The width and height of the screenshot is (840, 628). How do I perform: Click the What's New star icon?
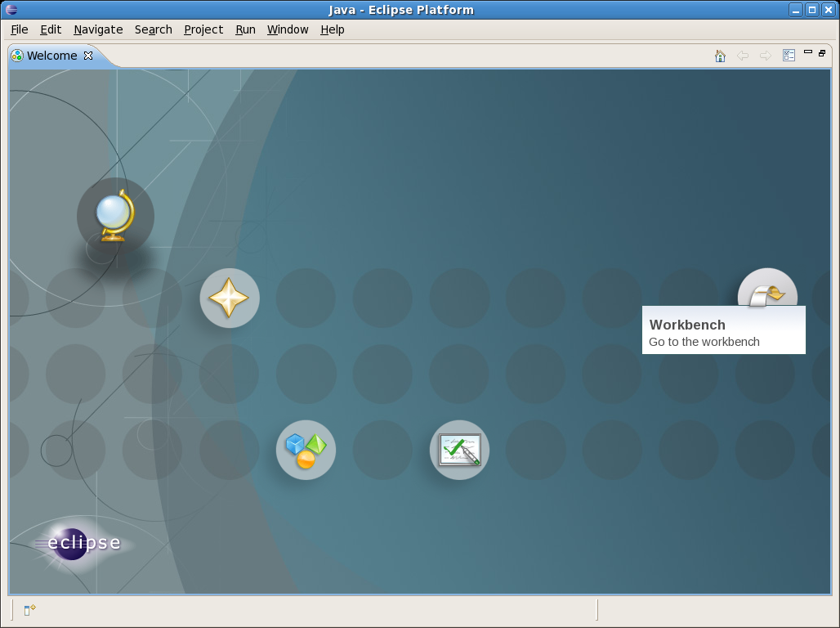click(230, 298)
